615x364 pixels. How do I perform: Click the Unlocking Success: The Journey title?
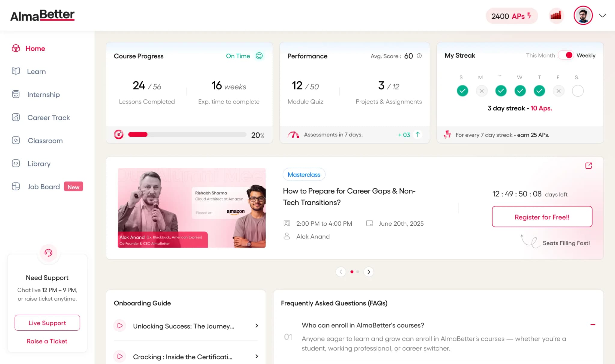click(183, 326)
